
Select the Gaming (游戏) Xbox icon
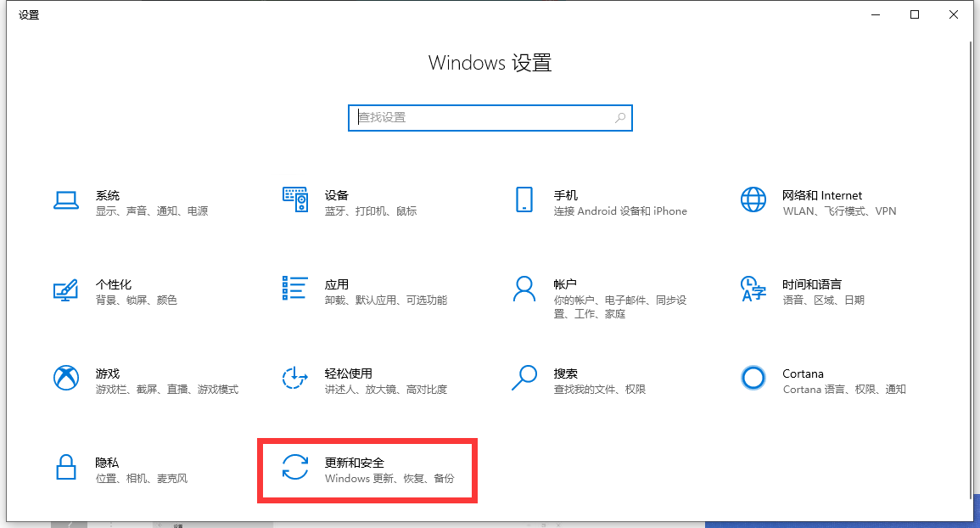point(66,378)
